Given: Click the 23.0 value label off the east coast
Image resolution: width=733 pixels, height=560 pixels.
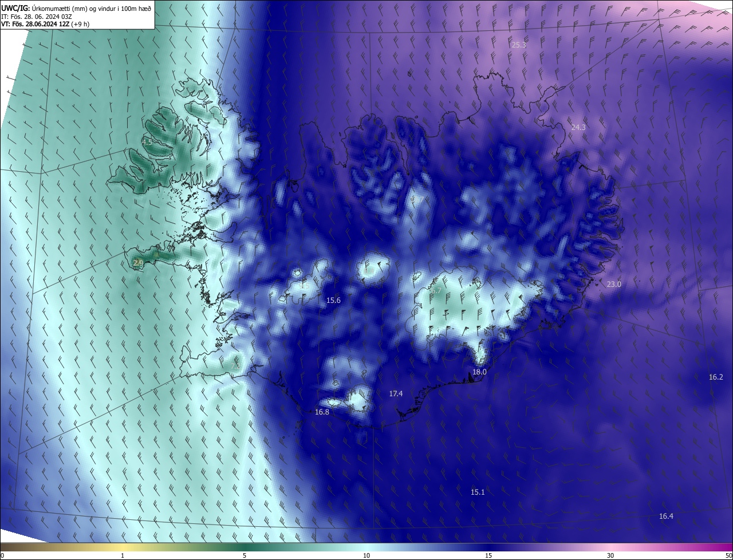Looking at the screenshot, I should point(614,285).
